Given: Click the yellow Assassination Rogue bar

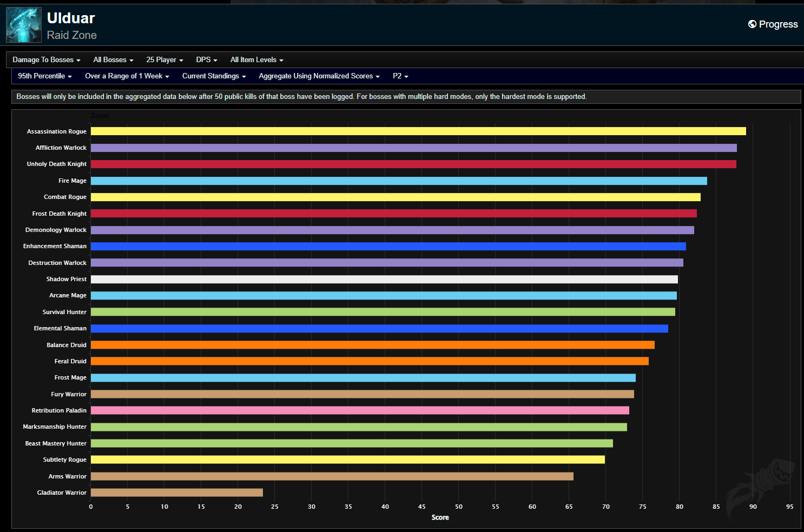Looking at the screenshot, I should [x=418, y=131].
